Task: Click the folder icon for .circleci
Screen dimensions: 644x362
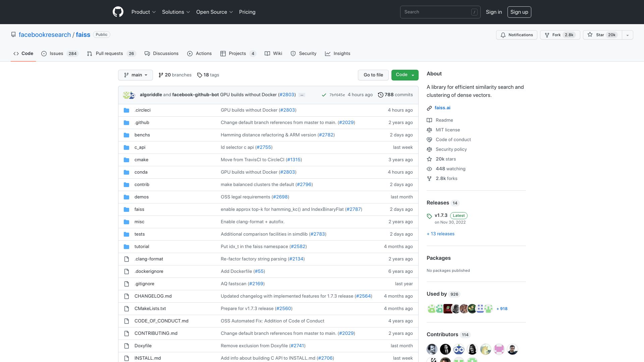Action: pos(126,110)
